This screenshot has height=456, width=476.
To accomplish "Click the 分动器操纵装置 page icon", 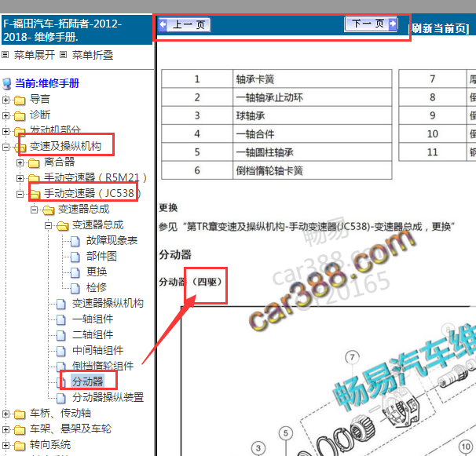I will tap(61, 398).
